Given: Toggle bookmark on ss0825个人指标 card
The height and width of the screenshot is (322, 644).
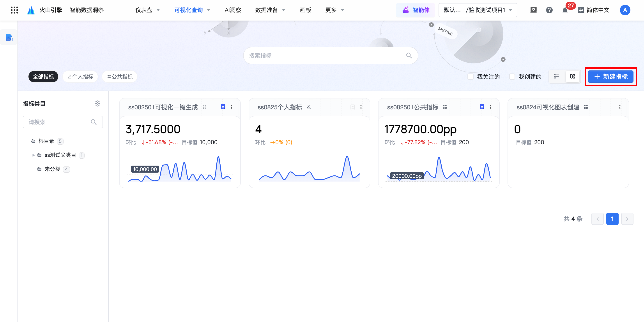Looking at the screenshot, I should click(x=352, y=107).
